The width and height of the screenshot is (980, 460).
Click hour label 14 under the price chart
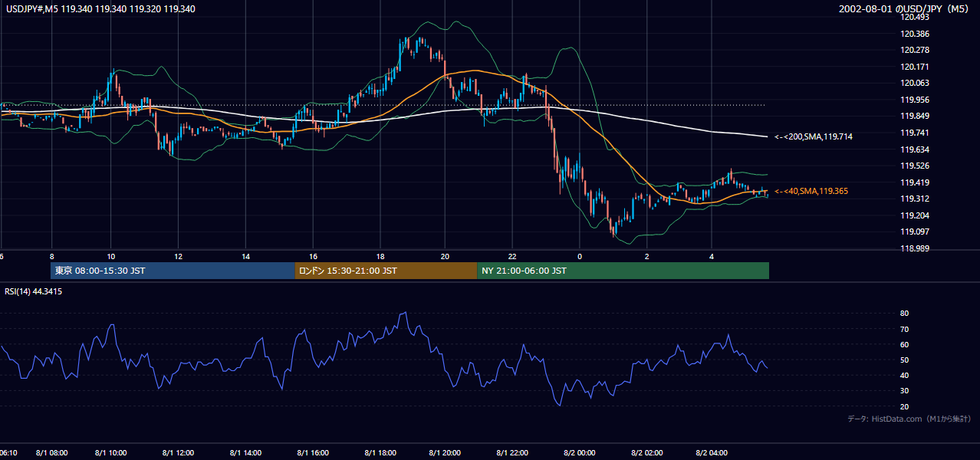tap(245, 256)
